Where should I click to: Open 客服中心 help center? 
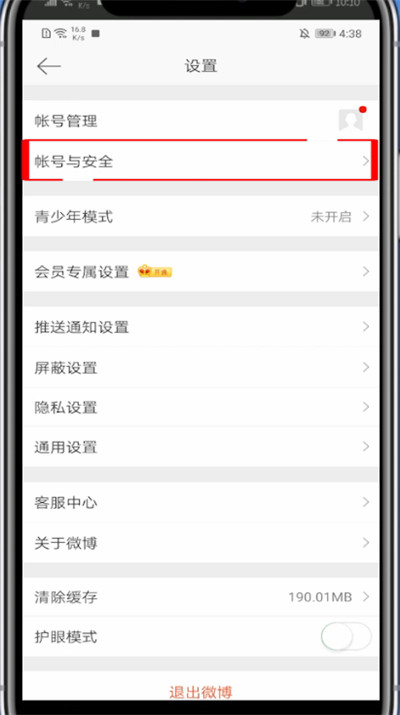[x=201, y=503]
